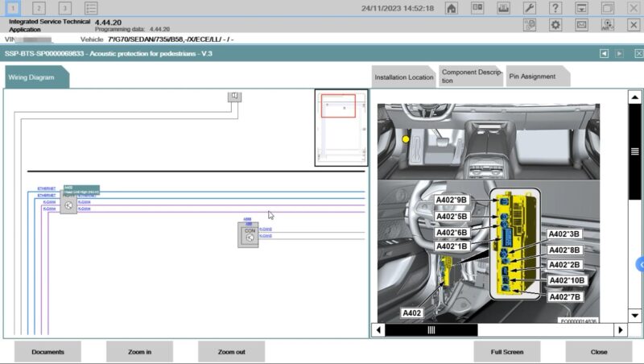The height and width of the screenshot is (364, 644).
Task: Select session tab number 2
Action: (x=39, y=8)
